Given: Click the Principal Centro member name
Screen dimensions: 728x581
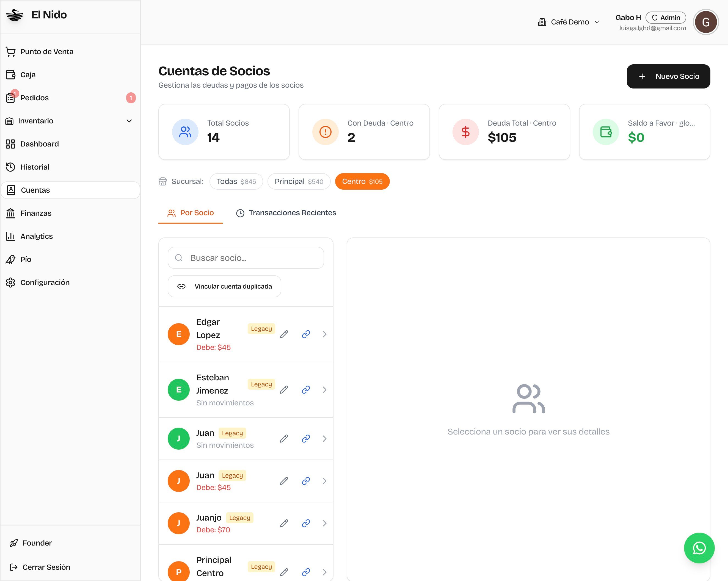Looking at the screenshot, I should 214,566.
